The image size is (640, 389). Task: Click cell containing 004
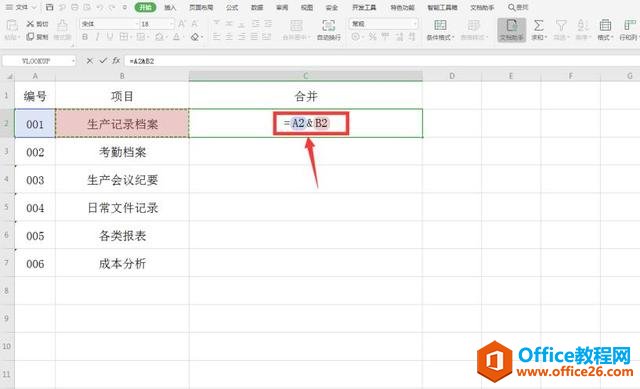coord(35,208)
